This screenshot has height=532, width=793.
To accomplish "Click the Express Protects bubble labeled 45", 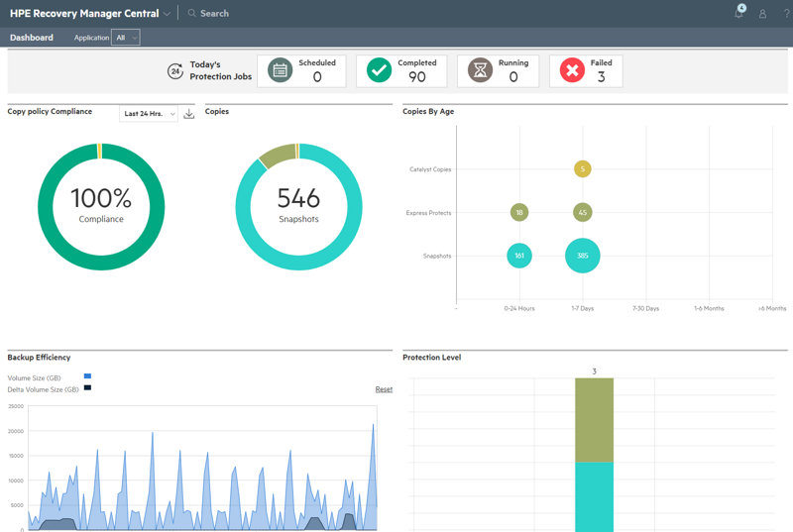I will coord(583,212).
